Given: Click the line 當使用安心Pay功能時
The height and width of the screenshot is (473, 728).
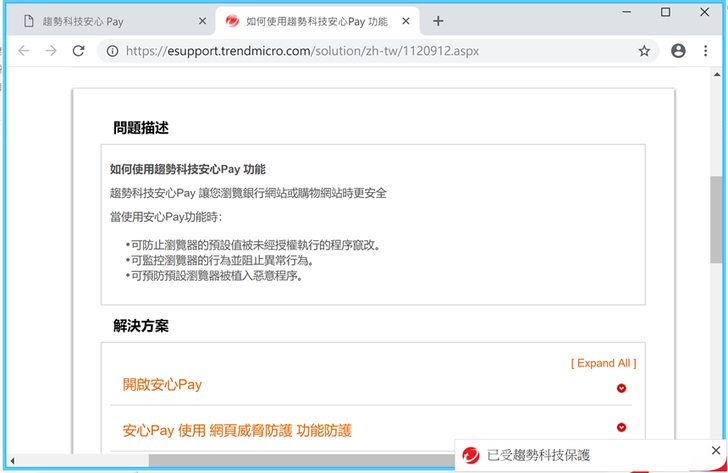Looking at the screenshot, I should (166, 217).
